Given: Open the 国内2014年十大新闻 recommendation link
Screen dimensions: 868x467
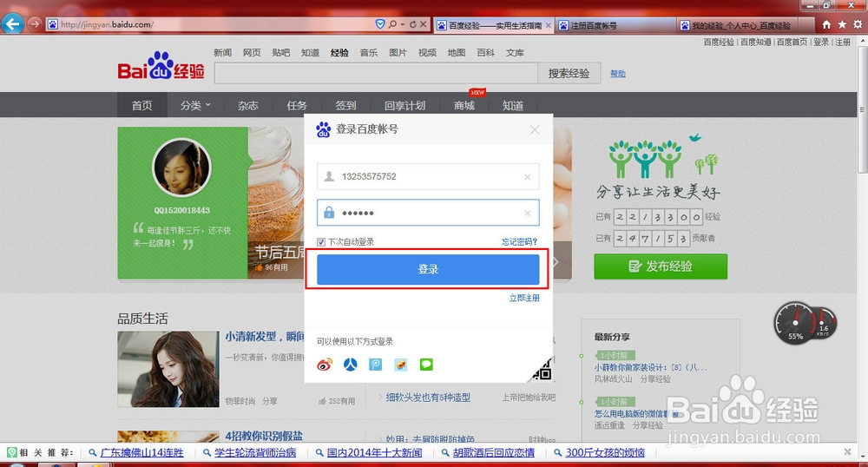Looking at the screenshot, I should coord(374,452).
